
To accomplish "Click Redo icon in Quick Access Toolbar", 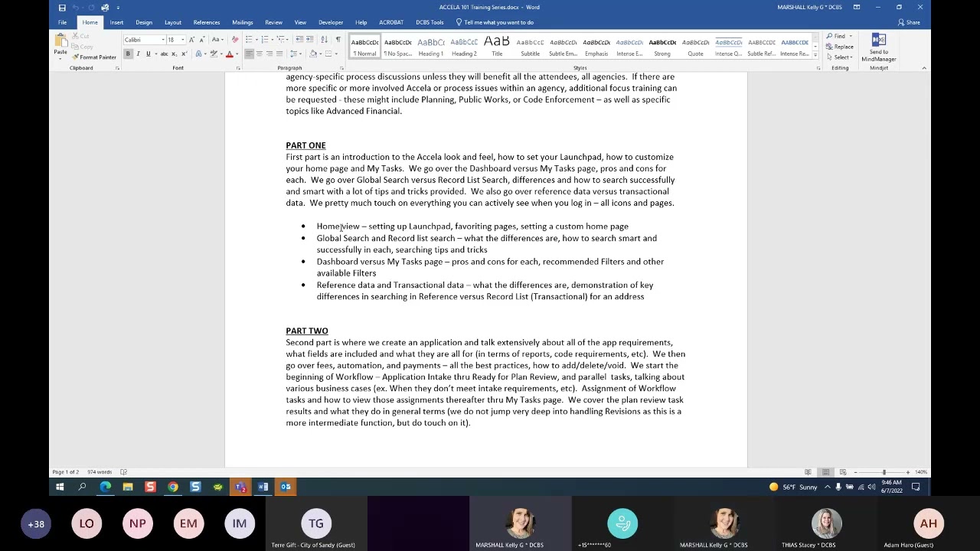I will point(91,8).
